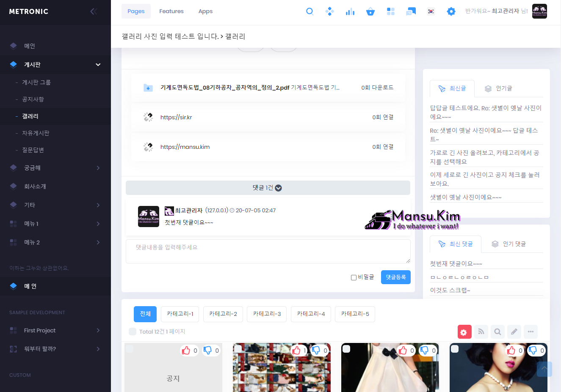The image size is (561, 392).
Task: Select the Korean flag language icon
Action: pos(431,11)
